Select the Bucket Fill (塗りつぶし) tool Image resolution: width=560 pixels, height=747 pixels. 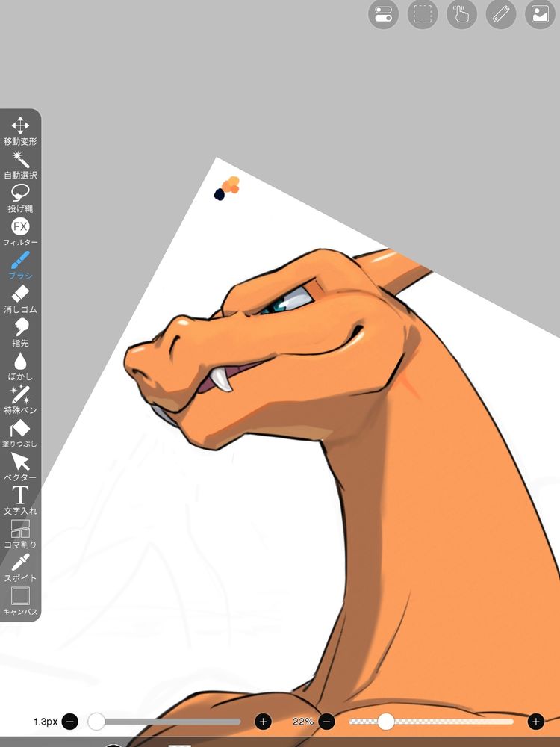click(20, 433)
